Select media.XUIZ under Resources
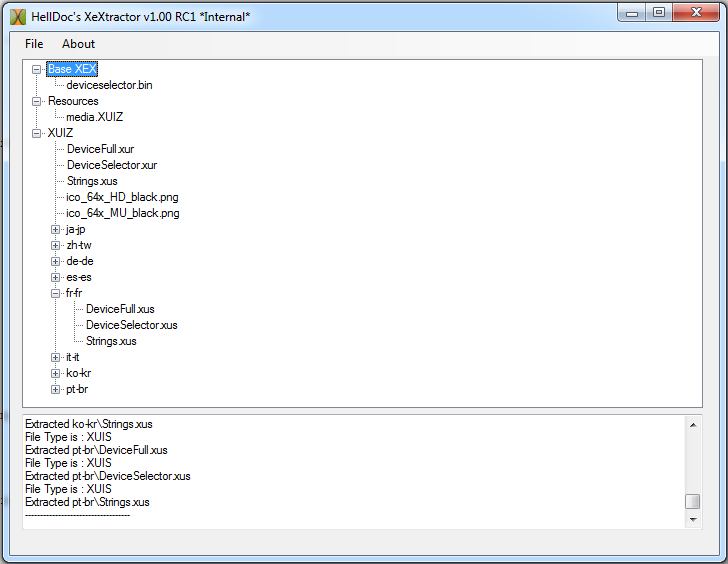728x564 pixels. click(94, 117)
